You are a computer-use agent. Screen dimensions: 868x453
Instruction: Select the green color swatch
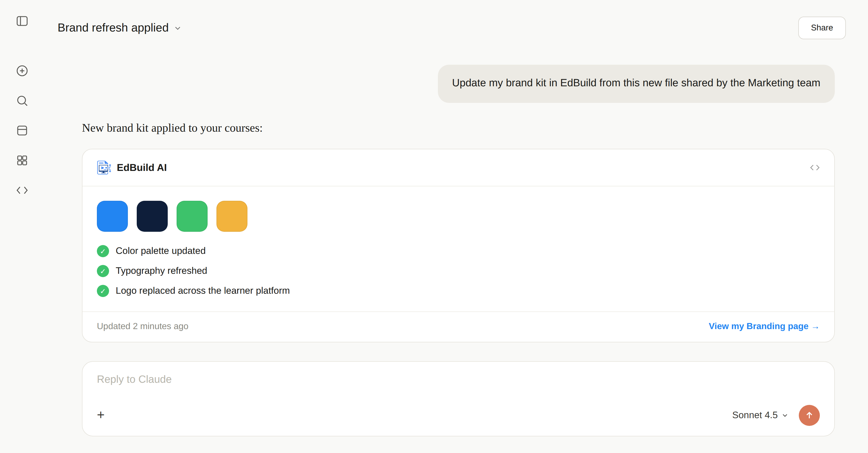point(192,216)
